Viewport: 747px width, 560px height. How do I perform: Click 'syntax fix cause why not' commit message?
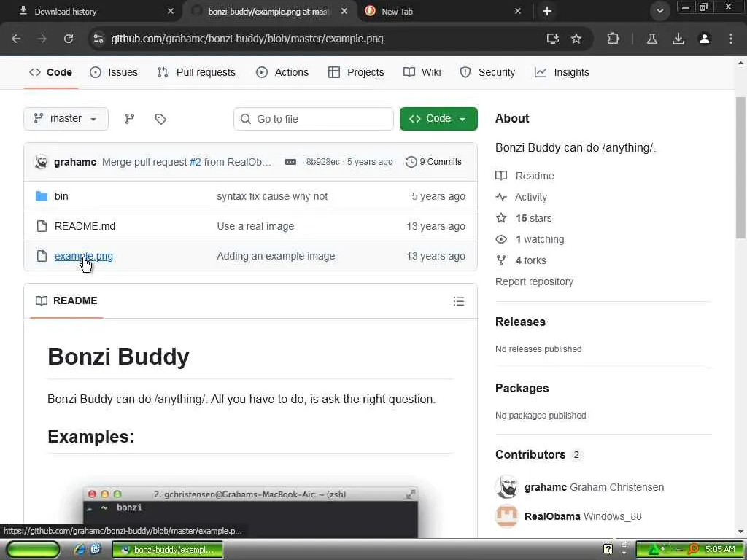click(272, 196)
